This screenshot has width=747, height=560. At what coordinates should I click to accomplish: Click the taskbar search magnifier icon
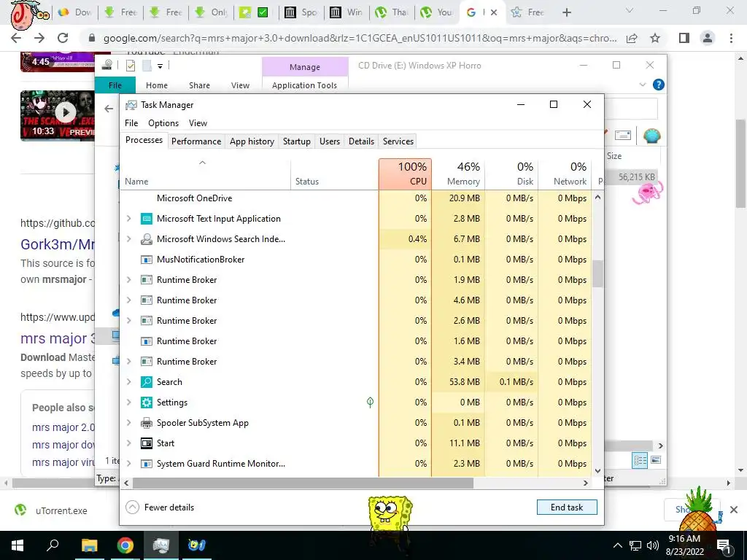pos(53,545)
